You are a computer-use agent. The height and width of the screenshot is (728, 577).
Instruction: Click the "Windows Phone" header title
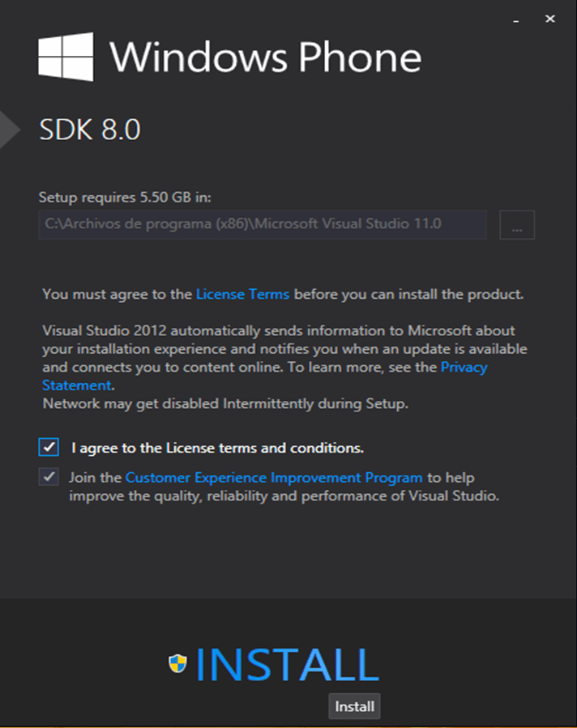point(268,57)
